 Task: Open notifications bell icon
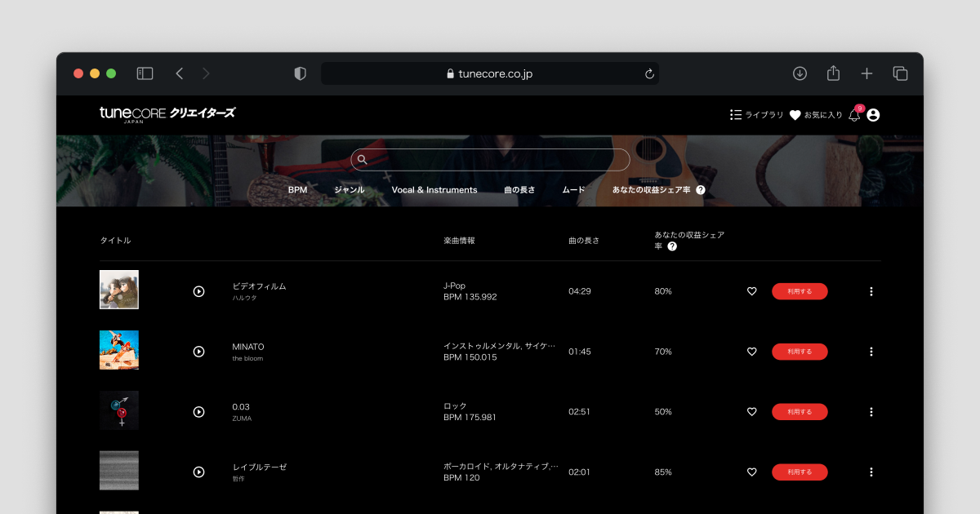(854, 115)
